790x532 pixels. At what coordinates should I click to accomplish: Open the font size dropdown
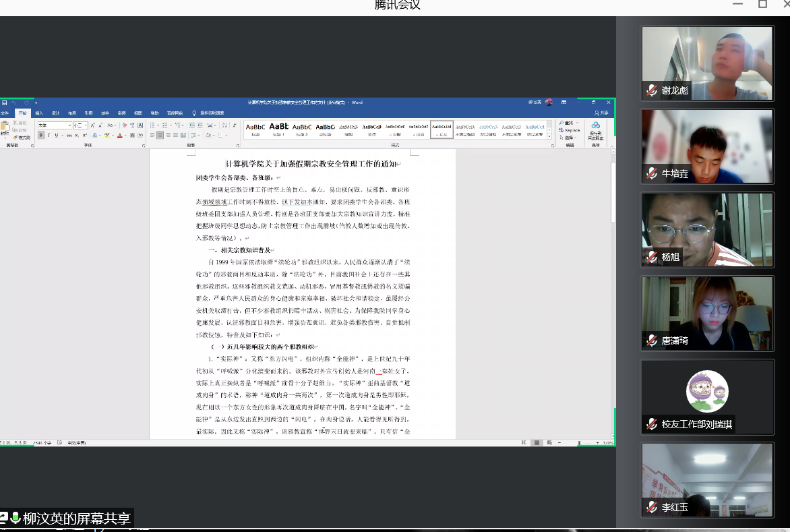[x=85, y=125]
